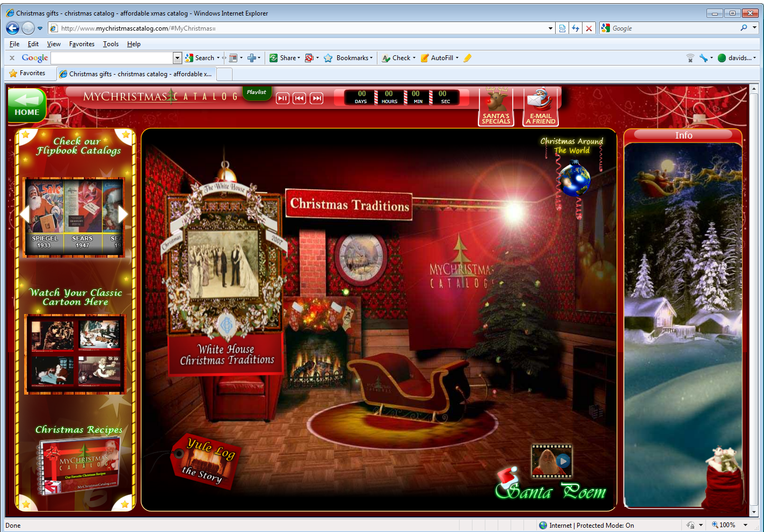Screen dimensions: 764x532
Task: Click the search magnifier icon
Action: click(744, 28)
